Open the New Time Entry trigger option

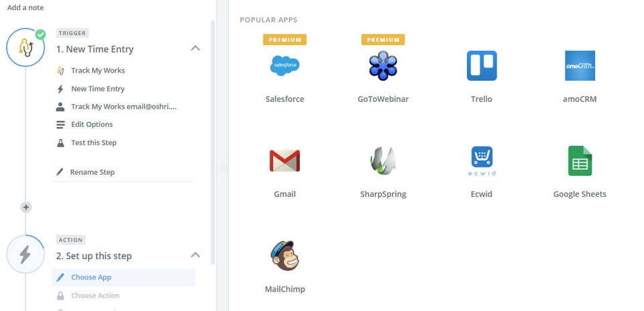coord(98,89)
